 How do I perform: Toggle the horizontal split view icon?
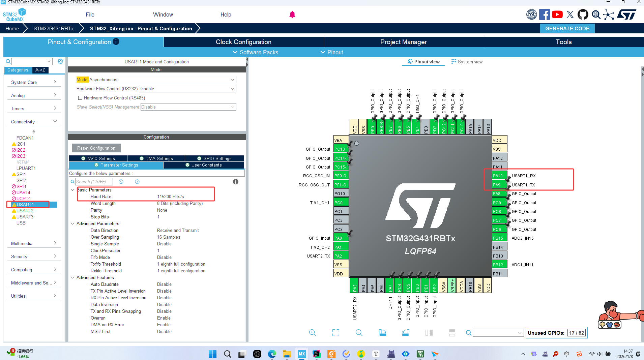452,333
